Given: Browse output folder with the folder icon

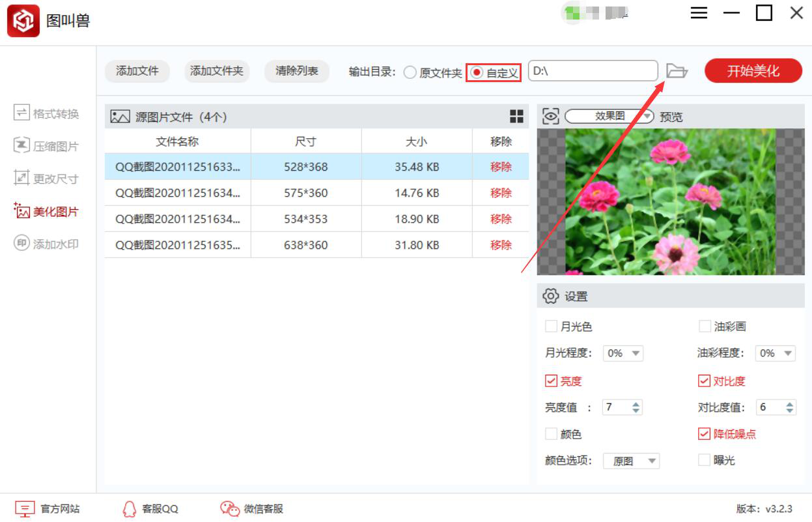Looking at the screenshot, I should (x=677, y=70).
